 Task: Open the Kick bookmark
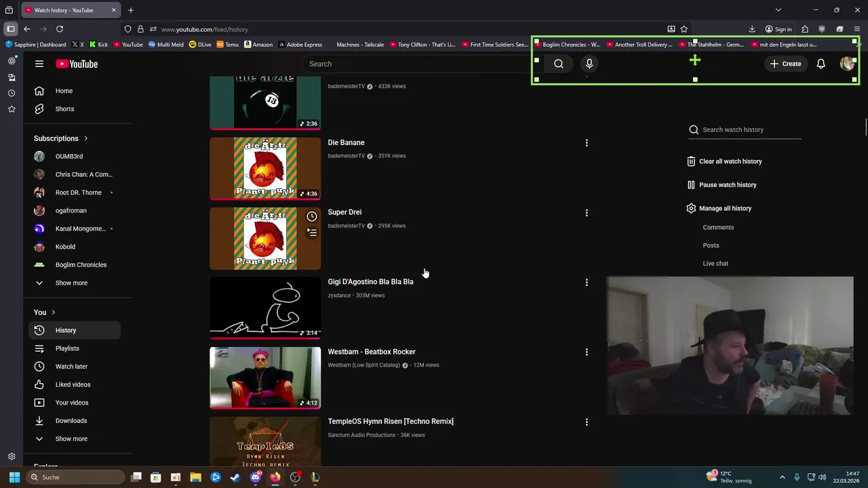tap(98, 45)
